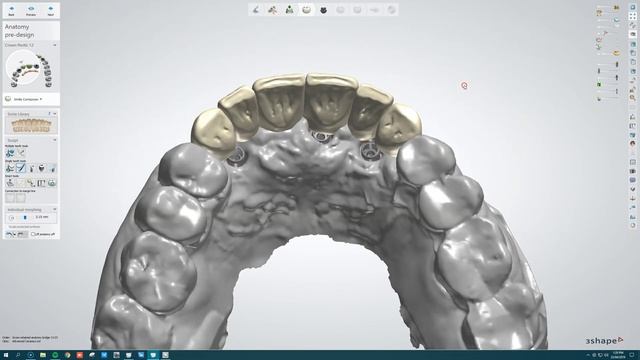Open the green Spotify taskbar icon
Screen dimensions: 640x360
click(x=55, y=355)
